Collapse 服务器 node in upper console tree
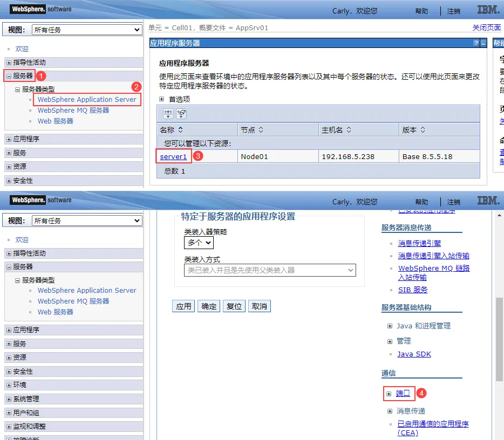 (9, 76)
